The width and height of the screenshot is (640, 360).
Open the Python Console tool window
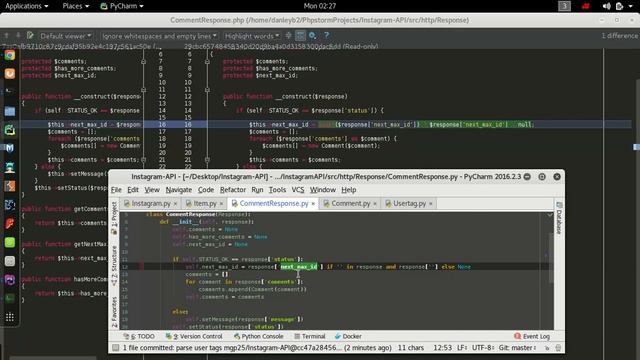[x=258, y=336]
